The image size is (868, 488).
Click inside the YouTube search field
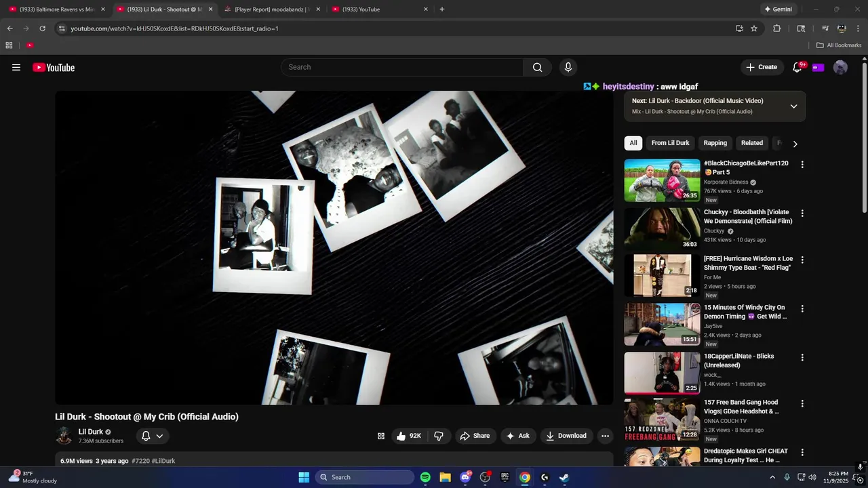tap(401, 67)
